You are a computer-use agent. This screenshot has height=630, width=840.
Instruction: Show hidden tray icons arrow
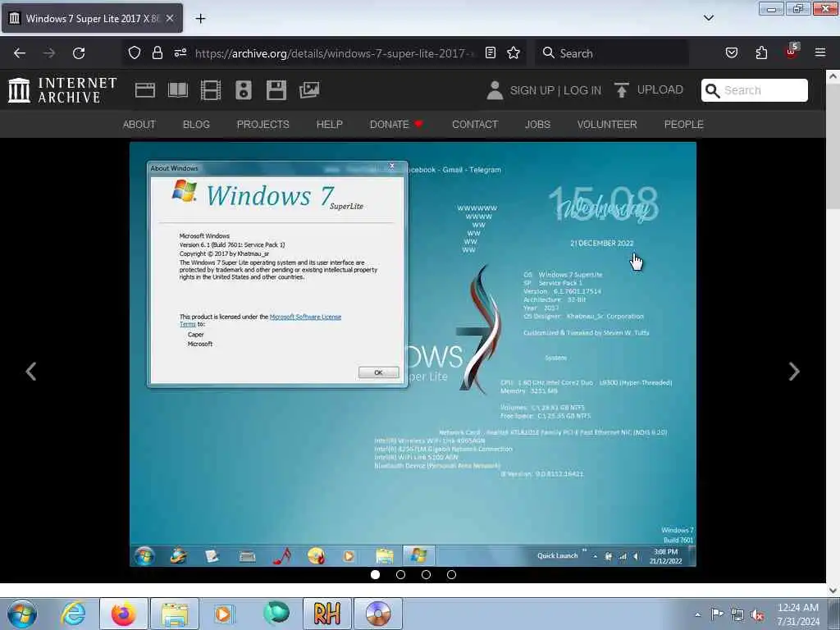point(697,614)
